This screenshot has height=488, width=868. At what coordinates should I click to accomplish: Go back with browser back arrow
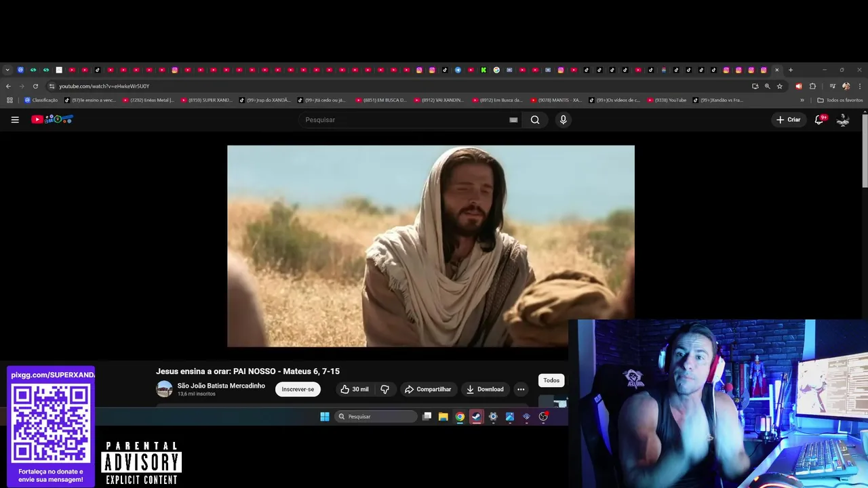(8, 86)
